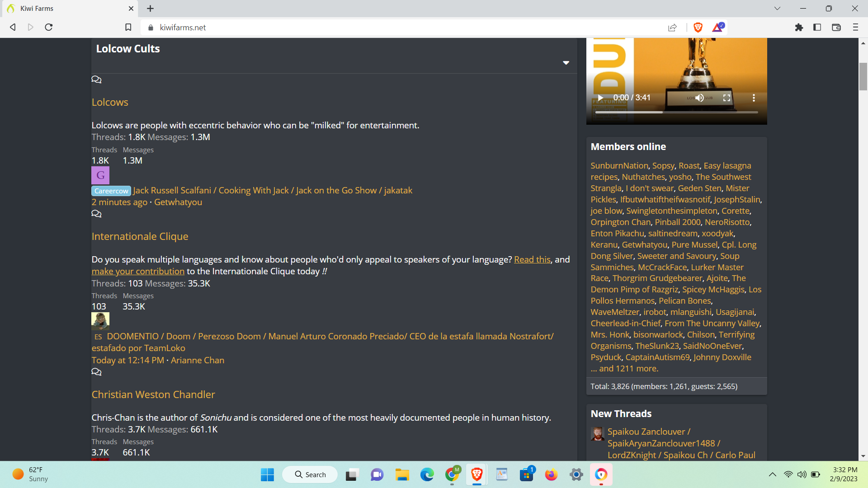Viewport: 868px width, 488px height.
Task: Open Getwhatyou's profile under the Lolcows thread
Action: click(178, 202)
